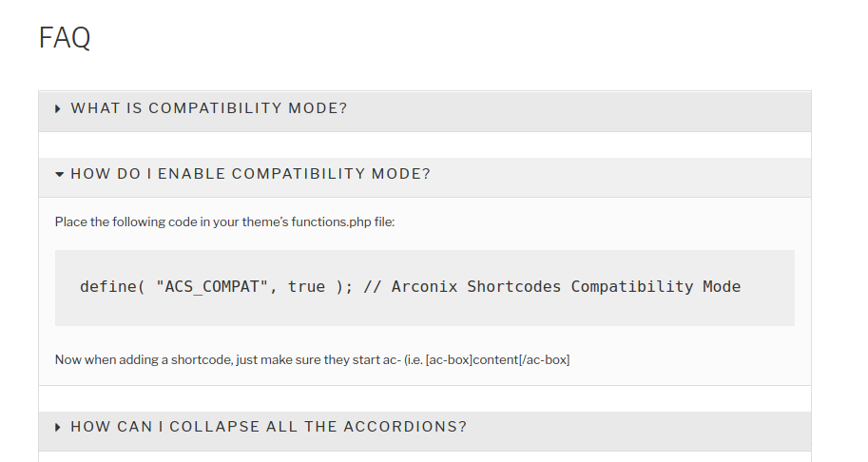Image resolution: width=868 pixels, height=462 pixels.
Task: Open the 'How can I collapse all the accordions?' title
Action: (x=268, y=427)
